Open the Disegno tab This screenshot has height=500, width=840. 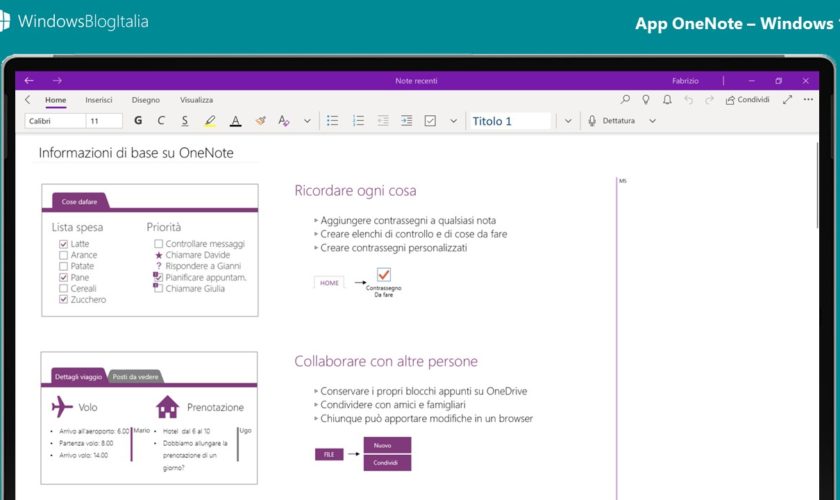(145, 100)
